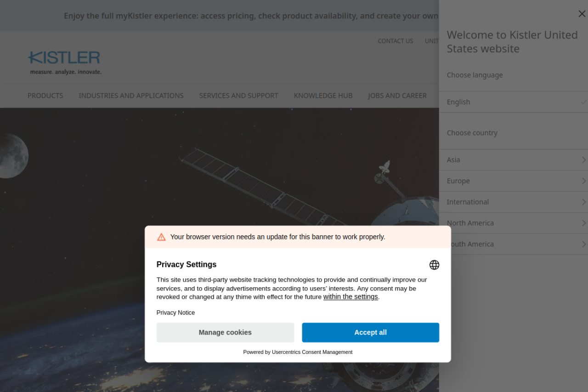Expand the International region option

[x=512, y=202]
